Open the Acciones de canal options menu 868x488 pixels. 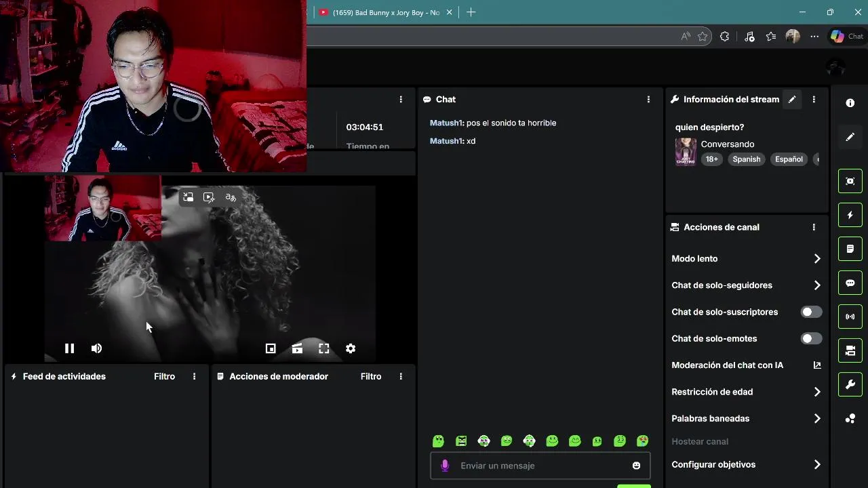click(x=814, y=227)
